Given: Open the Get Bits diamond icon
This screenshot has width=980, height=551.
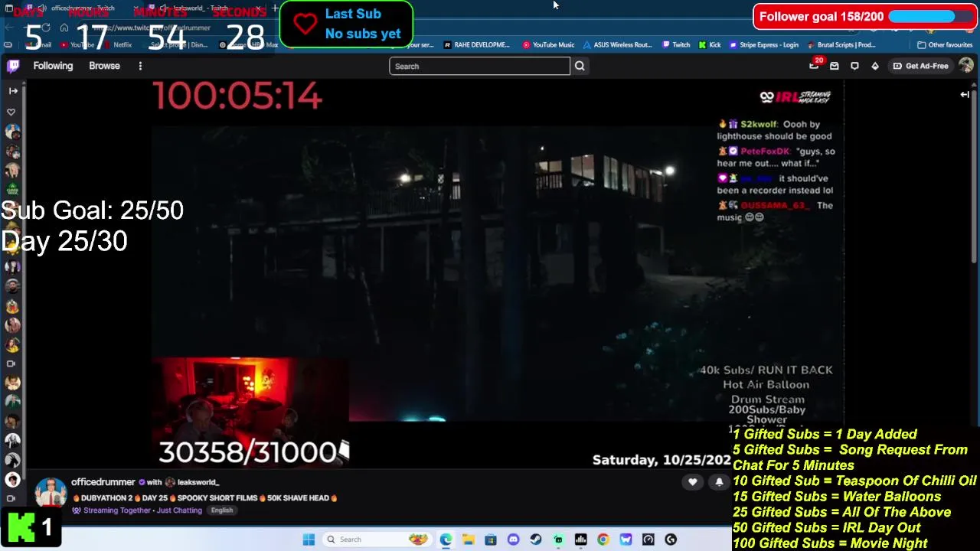Looking at the screenshot, I should 875,66.
